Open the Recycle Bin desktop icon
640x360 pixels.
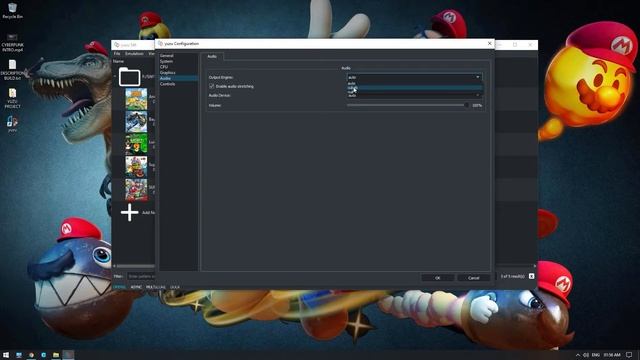12,11
